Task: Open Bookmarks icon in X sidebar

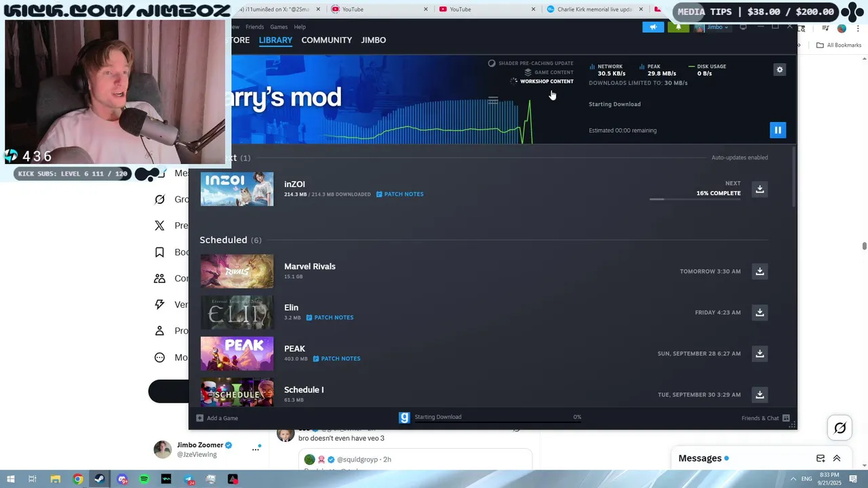Action: coord(160,252)
